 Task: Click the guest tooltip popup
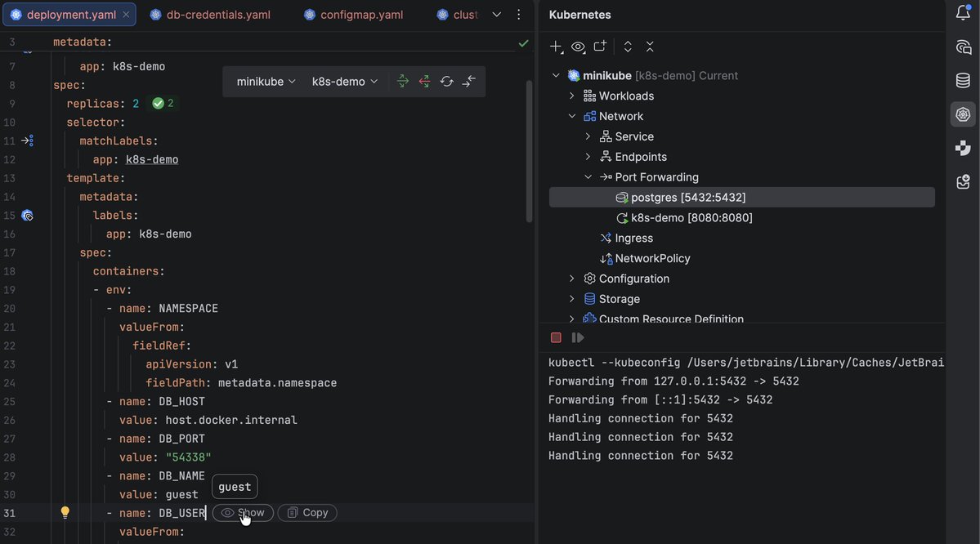pos(235,487)
